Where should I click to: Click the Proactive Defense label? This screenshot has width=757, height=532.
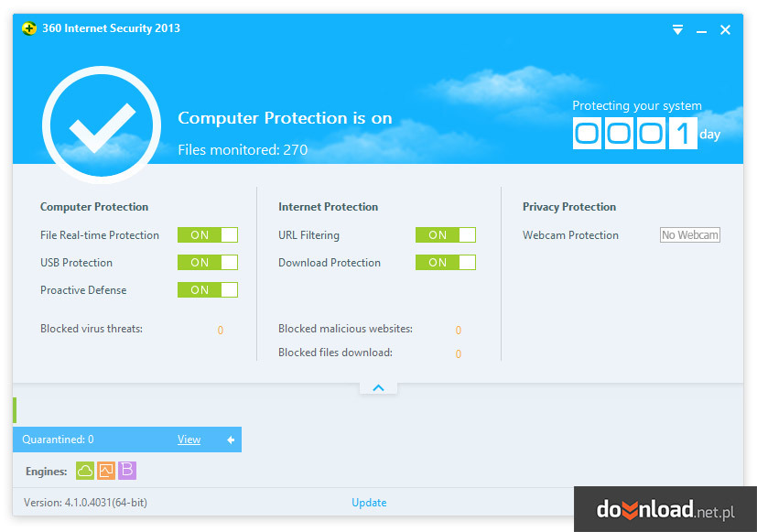pyautogui.click(x=83, y=290)
